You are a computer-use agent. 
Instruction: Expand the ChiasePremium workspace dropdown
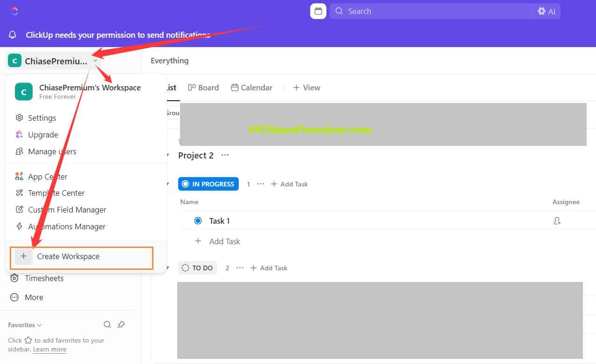(x=96, y=61)
